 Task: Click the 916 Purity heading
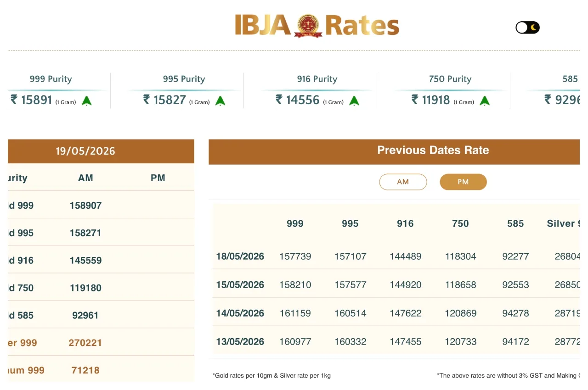click(317, 79)
